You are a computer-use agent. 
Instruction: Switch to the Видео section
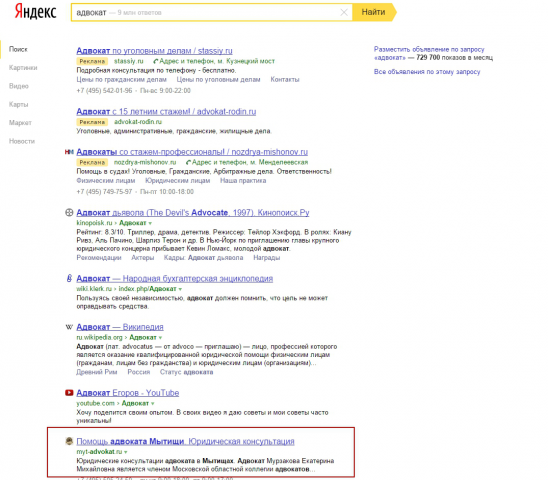(x=19, y=86)
